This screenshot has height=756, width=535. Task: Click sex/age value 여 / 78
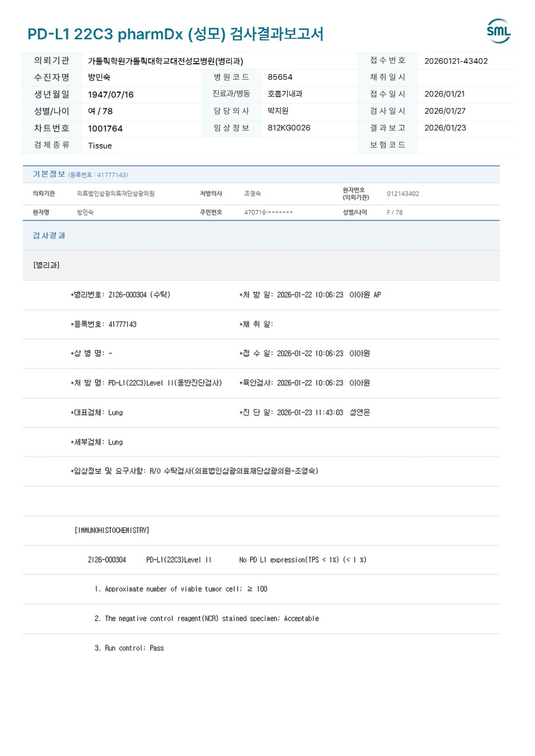[100, 111]
